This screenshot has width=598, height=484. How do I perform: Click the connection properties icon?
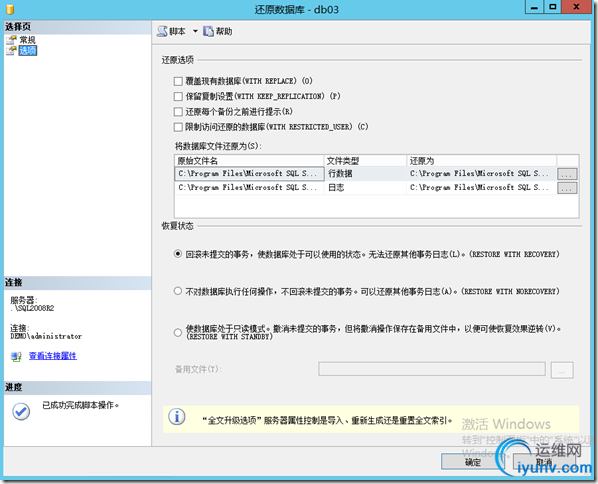click(16, 357)
